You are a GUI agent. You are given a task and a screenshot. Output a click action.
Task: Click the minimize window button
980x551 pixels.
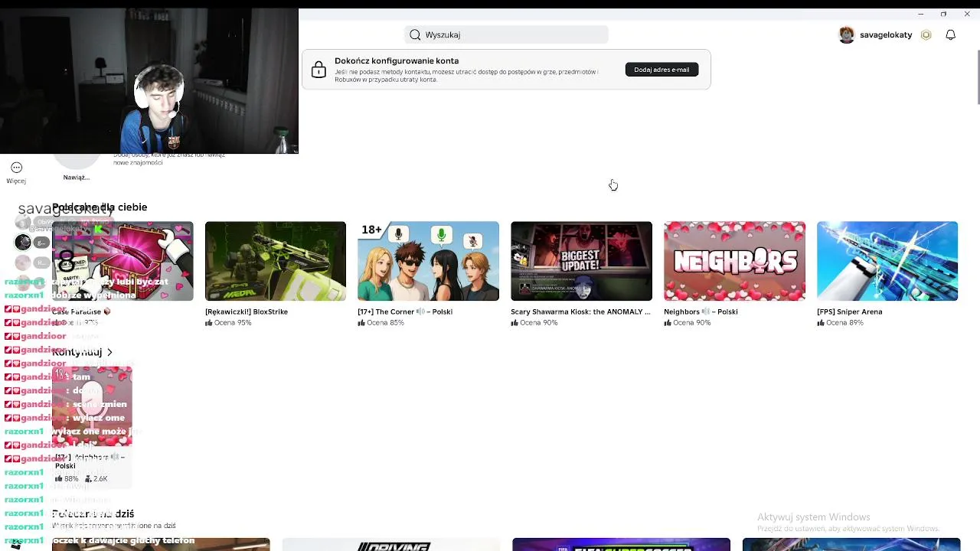click(920, 14)
